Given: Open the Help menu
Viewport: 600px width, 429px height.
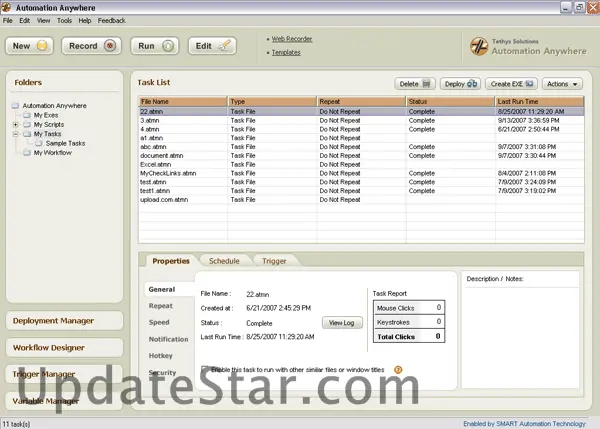Looking at the screenshot, I should click(85, 21).
